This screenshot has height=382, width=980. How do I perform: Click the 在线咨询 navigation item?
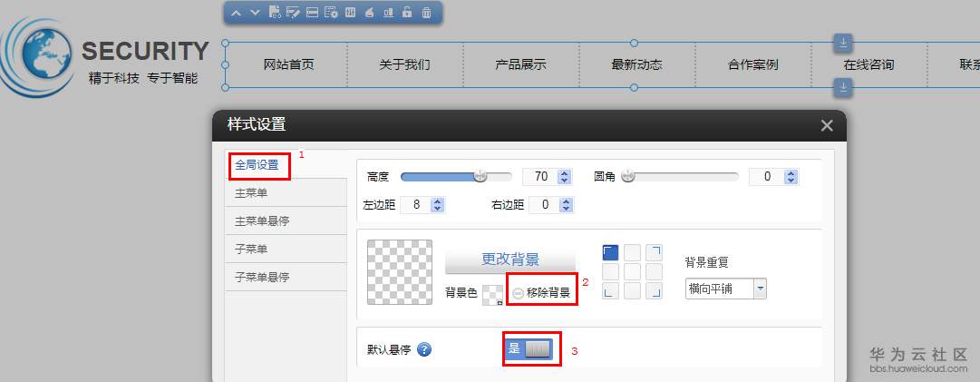[x=868, y=64]
